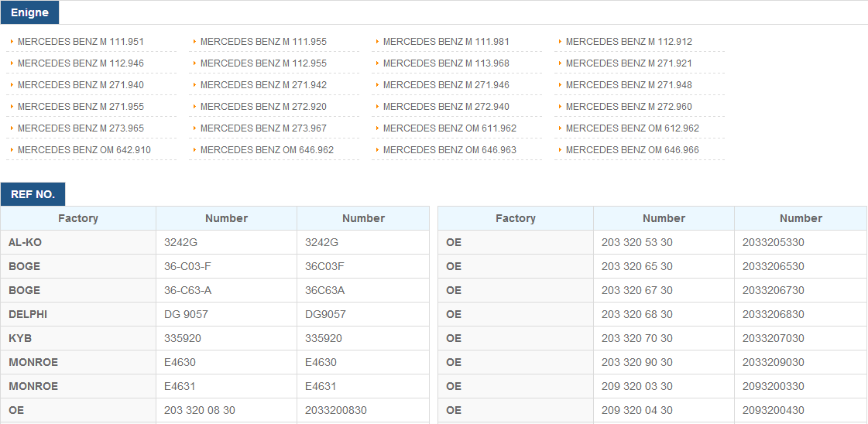The height and width of the screenshot is (424, 868).
Task: Click the arrow bullet beside M 113.968
Action: pyautogui.click(x=377, y=63)
